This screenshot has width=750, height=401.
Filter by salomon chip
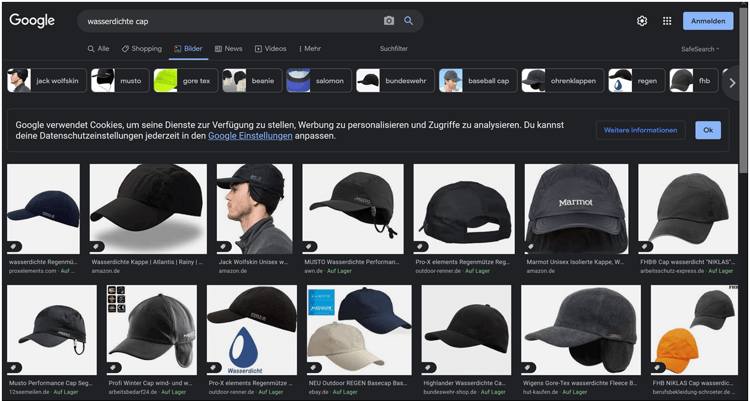(x=319, y=80)
